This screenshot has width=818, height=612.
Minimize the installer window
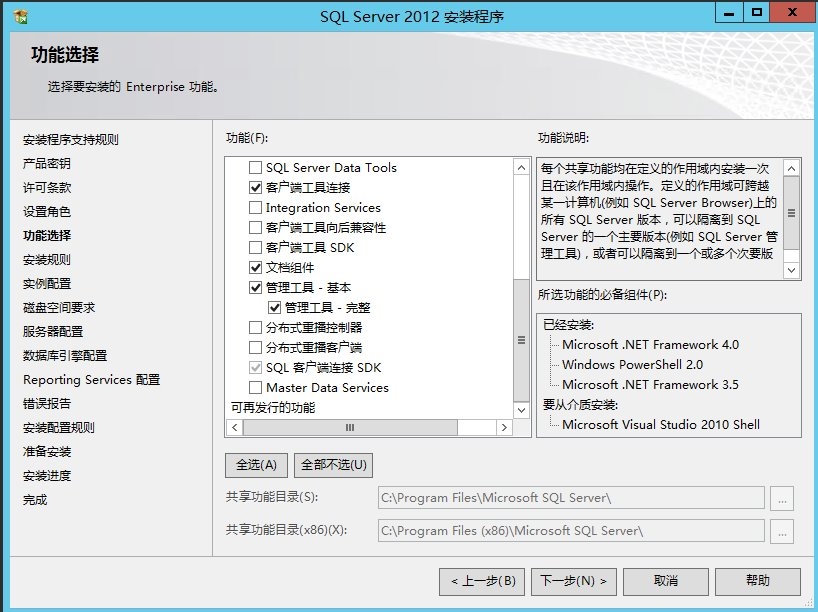[x=729, y=13]
